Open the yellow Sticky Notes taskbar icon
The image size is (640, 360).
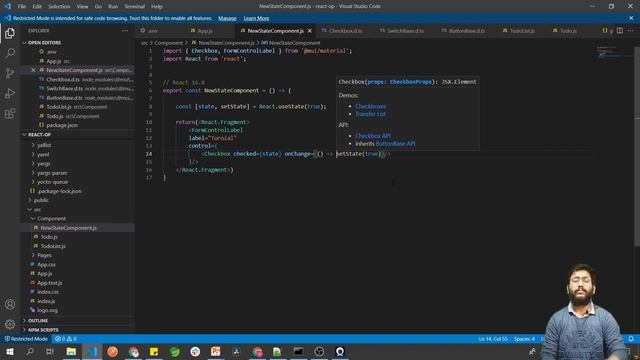point(154,351)
